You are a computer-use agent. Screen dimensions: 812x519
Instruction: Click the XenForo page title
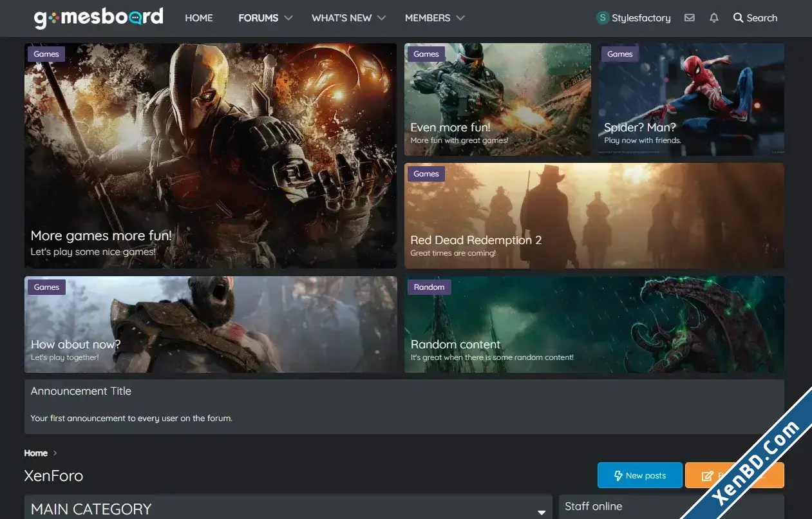53,476
